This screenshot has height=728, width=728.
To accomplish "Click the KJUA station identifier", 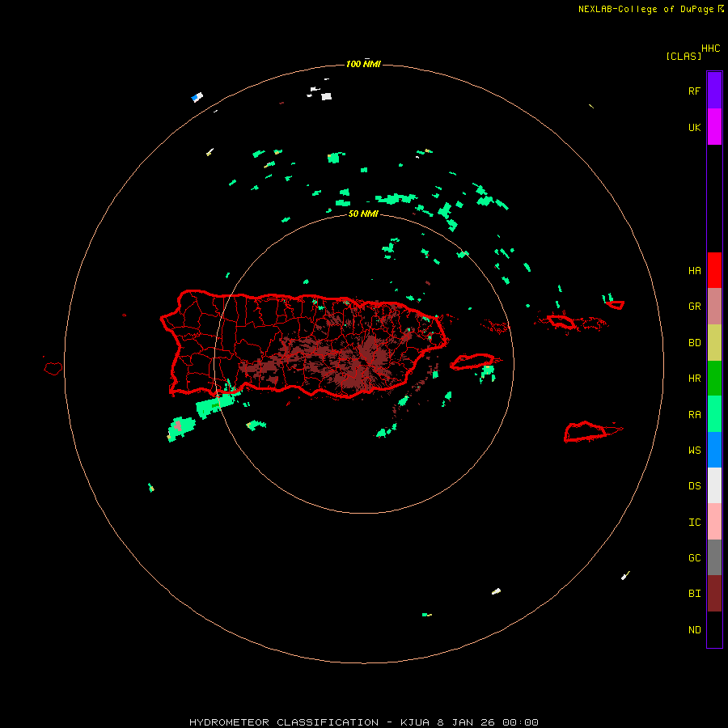I will (x=415, y=722).
